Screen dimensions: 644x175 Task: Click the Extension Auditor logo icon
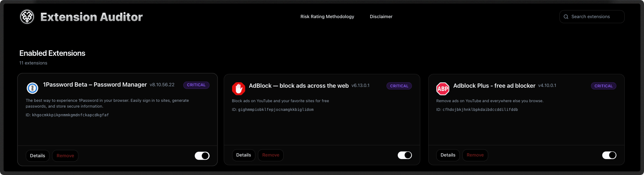click(27, 17)
